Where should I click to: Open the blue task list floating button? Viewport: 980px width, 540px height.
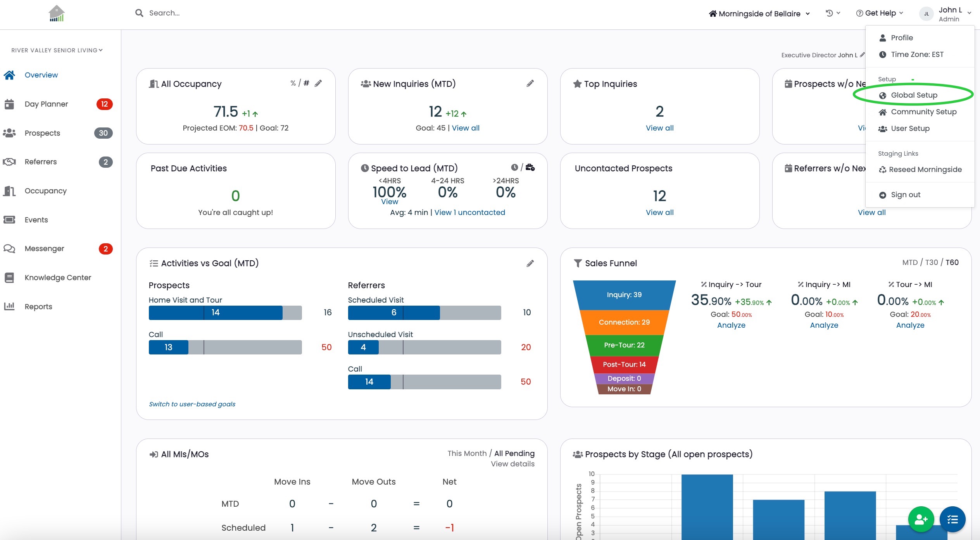click(952, 519)
